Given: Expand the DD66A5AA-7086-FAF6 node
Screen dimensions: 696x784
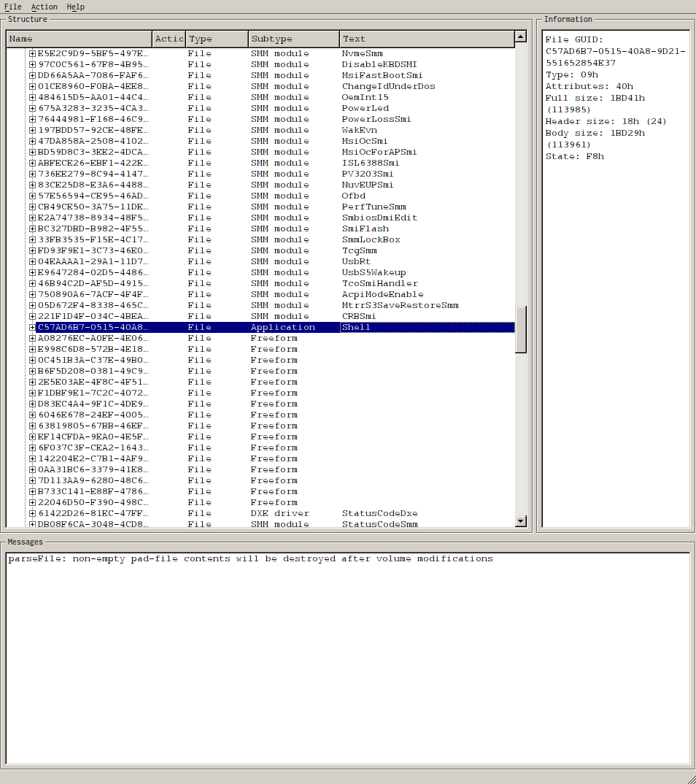Looking at the screenshot, I should (x=32, y=75).
